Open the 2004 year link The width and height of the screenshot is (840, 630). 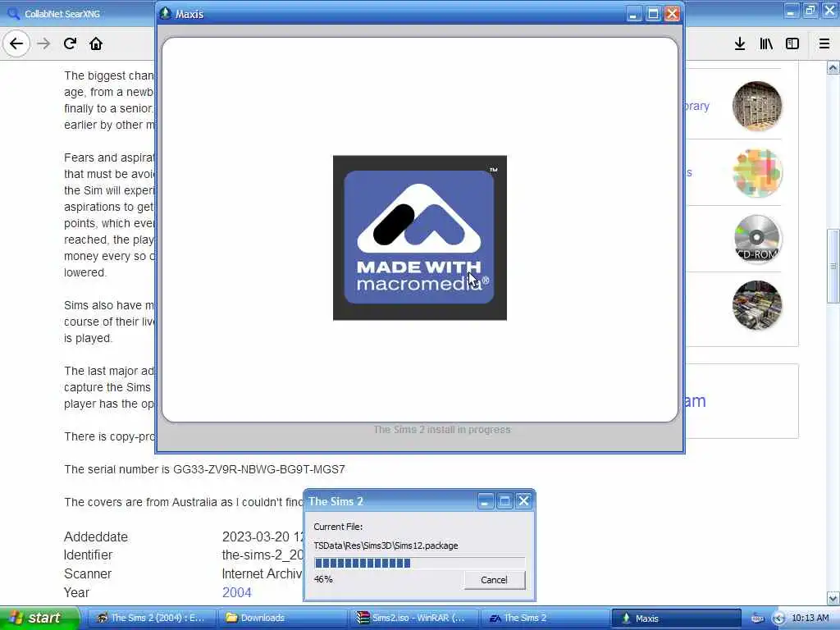237,592
